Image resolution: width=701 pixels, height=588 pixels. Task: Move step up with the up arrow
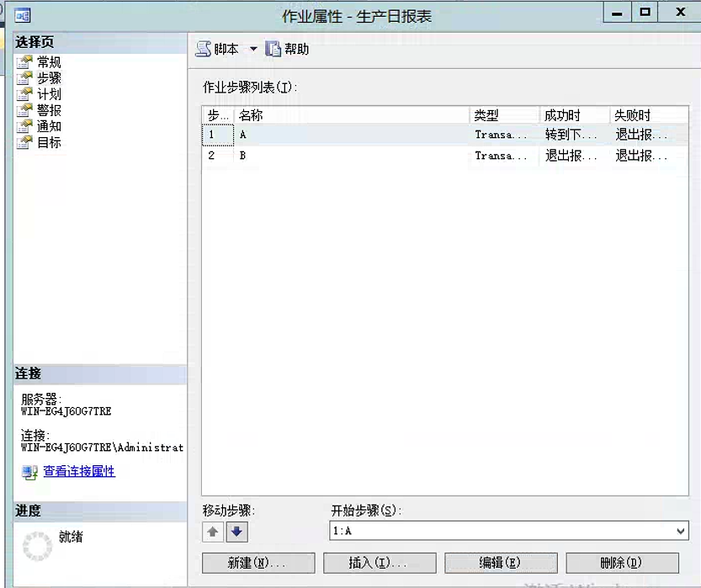(213, 532)
